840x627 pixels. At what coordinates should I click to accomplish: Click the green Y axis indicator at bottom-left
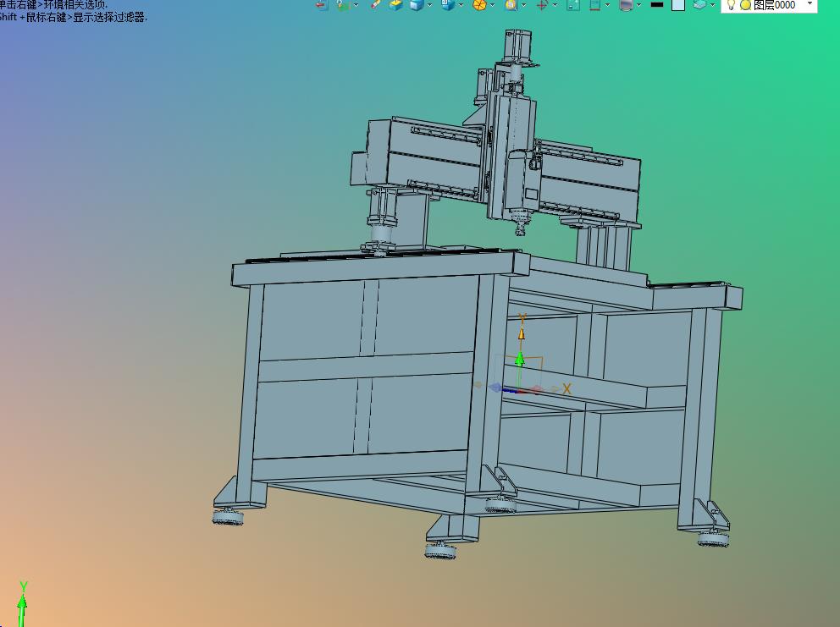pos(22,605)
